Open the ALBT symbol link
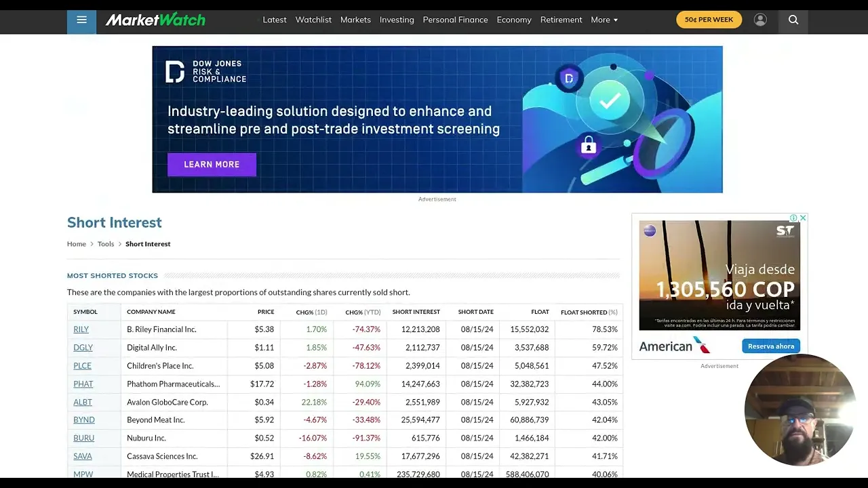868x488 pixels. 83,402
